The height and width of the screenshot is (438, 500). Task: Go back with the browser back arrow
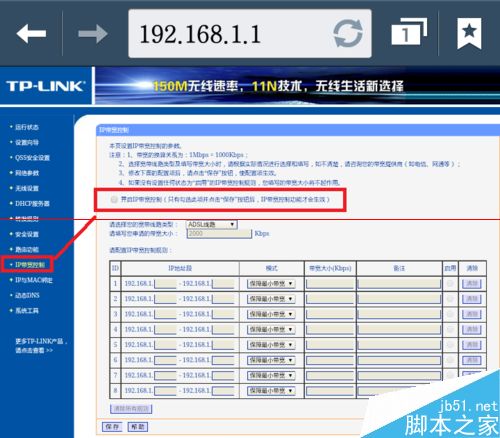[31, 33]
